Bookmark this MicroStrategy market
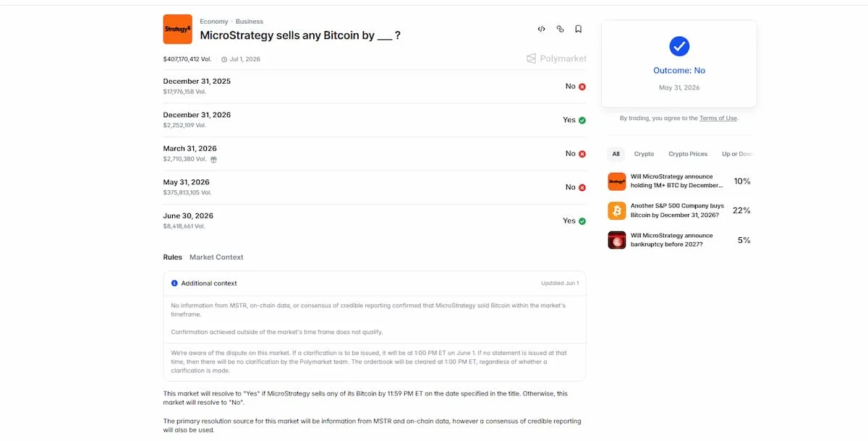868x441 pixels. coord(579,29)
